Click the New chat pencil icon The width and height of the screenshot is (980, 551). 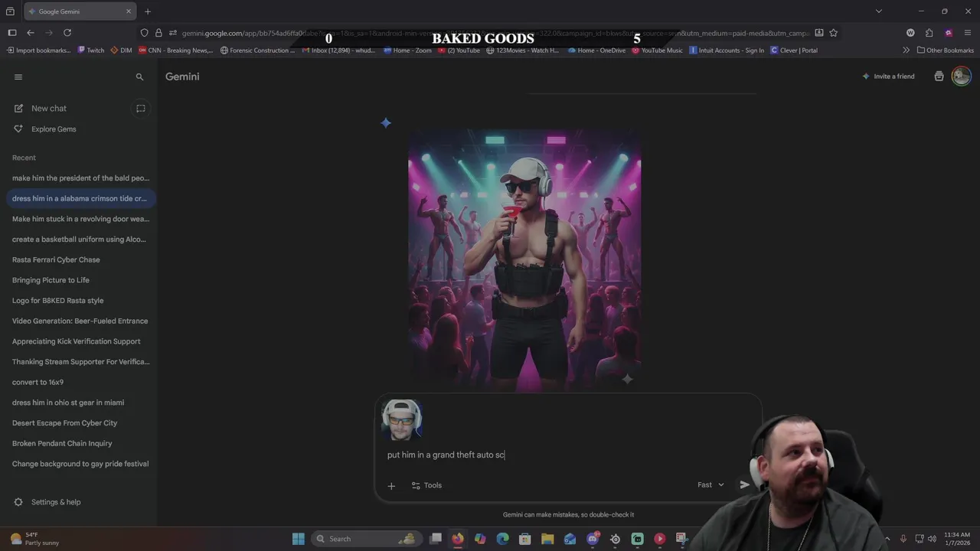pyautogui.click(x=18, y=108)
